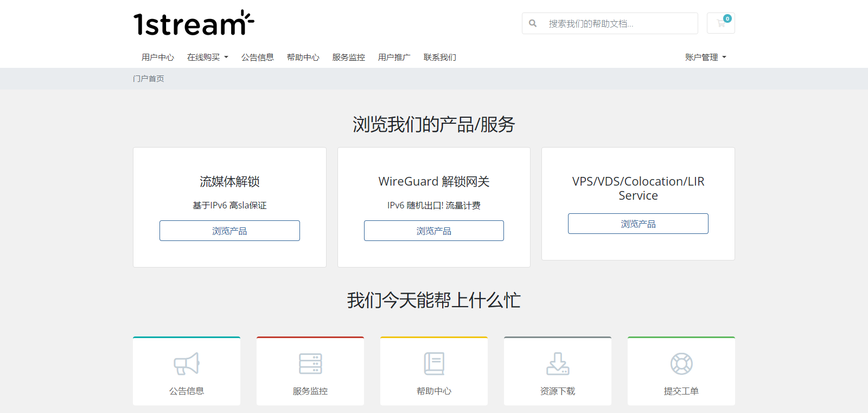Click the search magnifier icon

click(x=533, y=23)
